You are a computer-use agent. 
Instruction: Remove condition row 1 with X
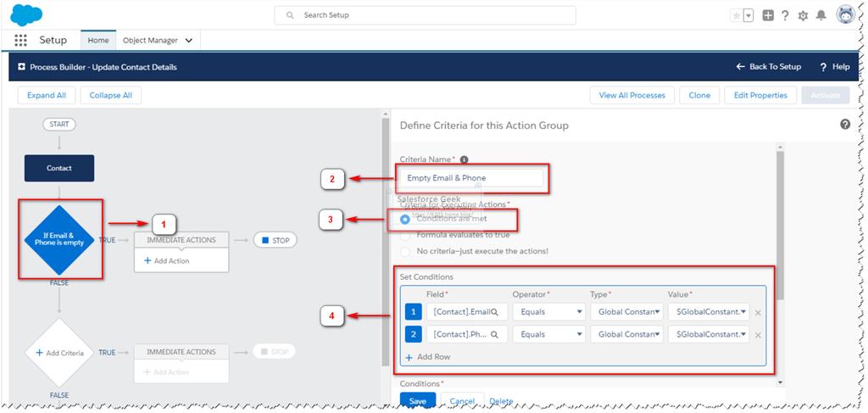(x=758, y=313)
